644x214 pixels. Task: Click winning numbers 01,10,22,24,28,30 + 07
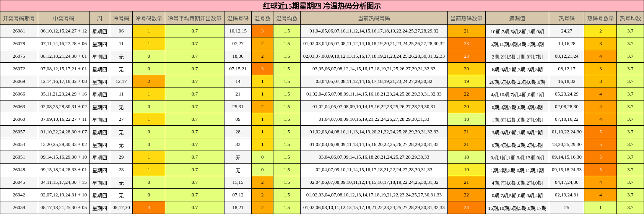(x=64, y=132)
